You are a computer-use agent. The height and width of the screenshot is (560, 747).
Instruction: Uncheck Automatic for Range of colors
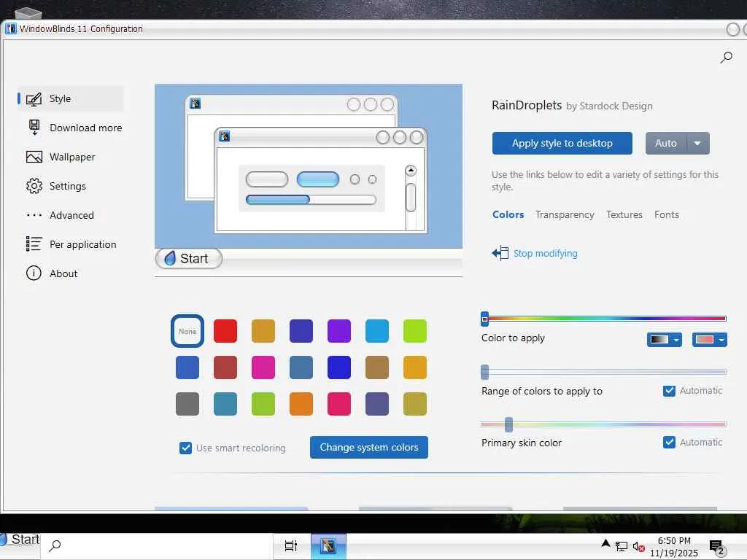tap(670, 391)
